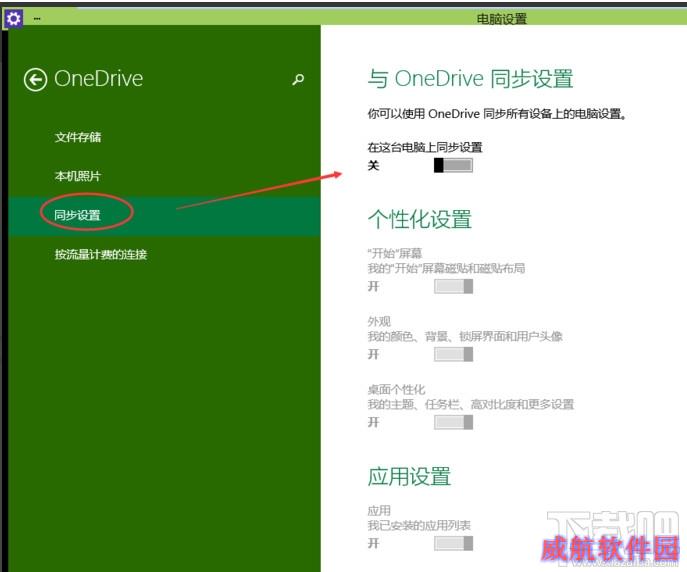This screenshot has width=687, height=572.
Task: Click text 我的颜色、背景、锁屏界面和用户头像
Action: coord(465,336)
